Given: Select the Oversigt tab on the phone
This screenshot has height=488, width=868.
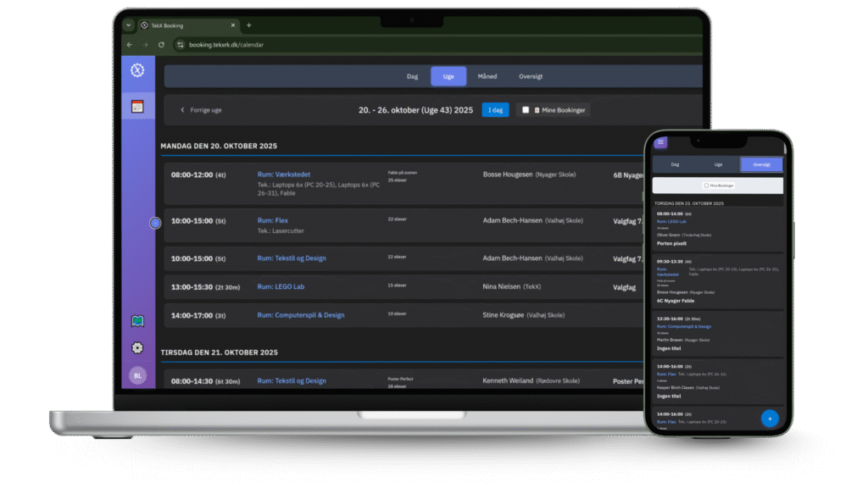Looking at the screenshot, I should pos(761,164).
